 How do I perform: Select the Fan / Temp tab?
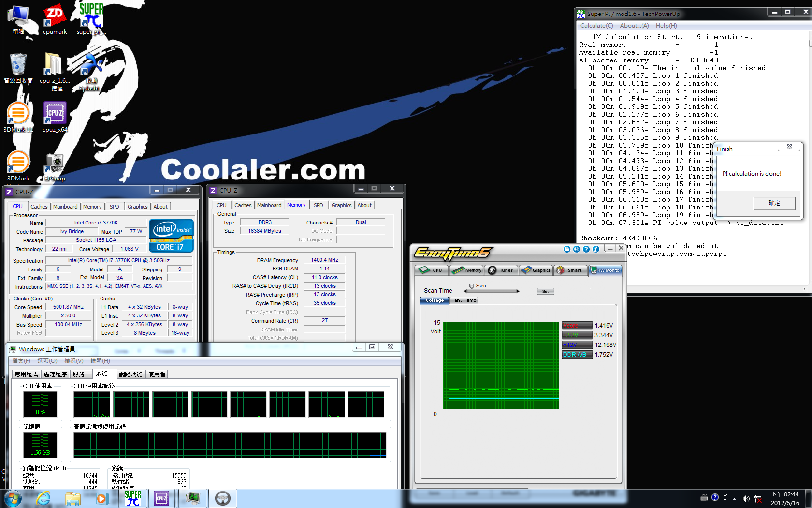click(464, 300)
